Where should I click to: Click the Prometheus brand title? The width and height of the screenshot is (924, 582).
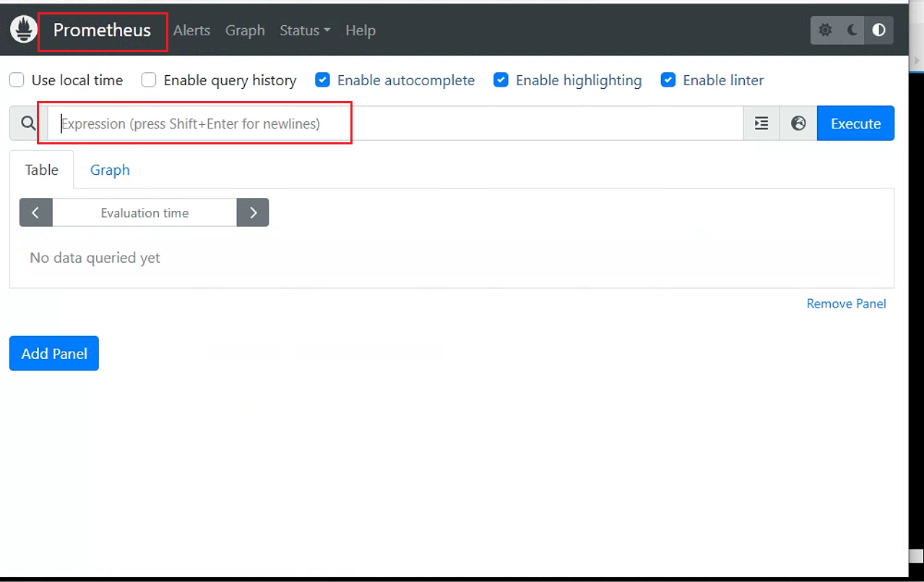[x=102, y=30]
